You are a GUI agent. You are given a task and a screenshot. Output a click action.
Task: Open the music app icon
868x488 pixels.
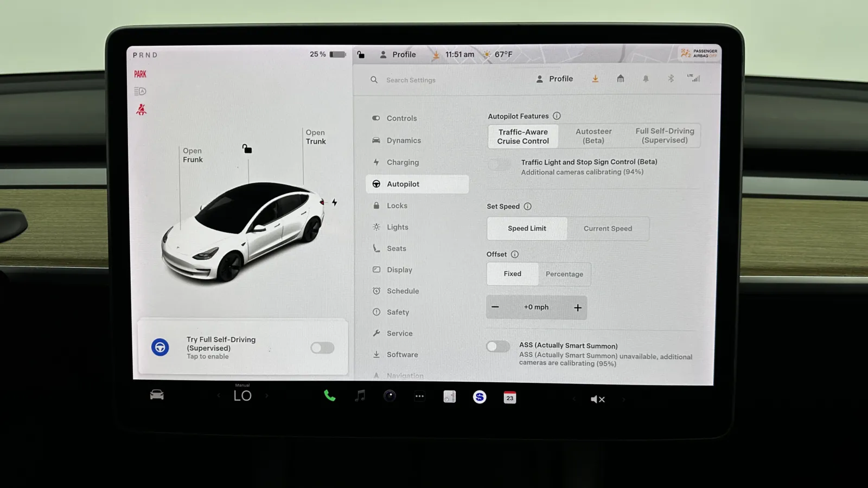coord(360,396)
